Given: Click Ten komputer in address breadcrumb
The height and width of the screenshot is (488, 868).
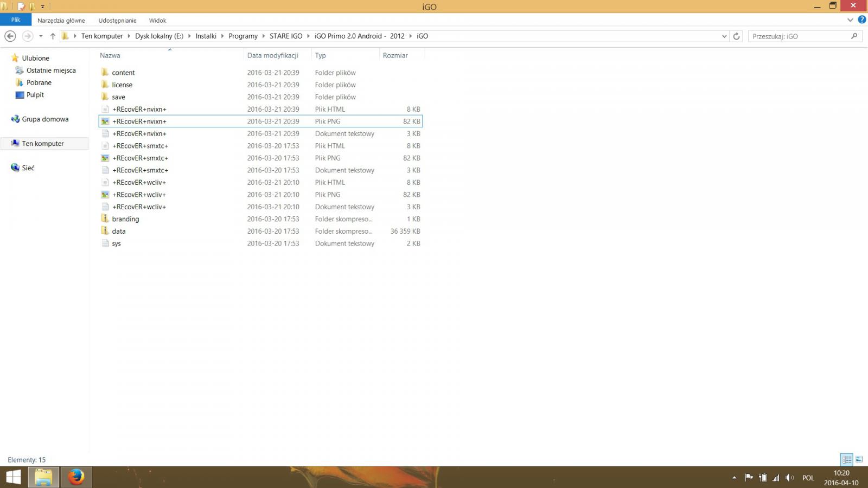Looking at the screenshot, I should (x=102, y=36).
